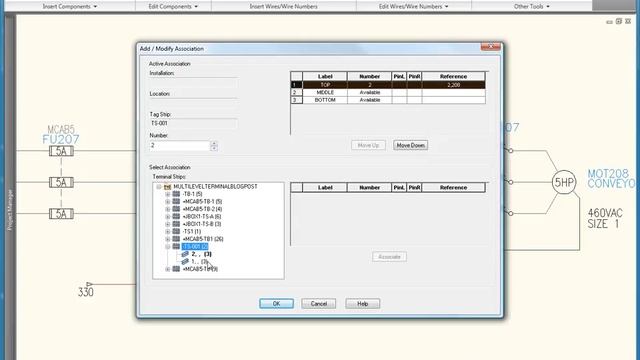Click the strip icon beside -TS1 (1)
This screenshot has width=640, height=360.
pos(176,231)
